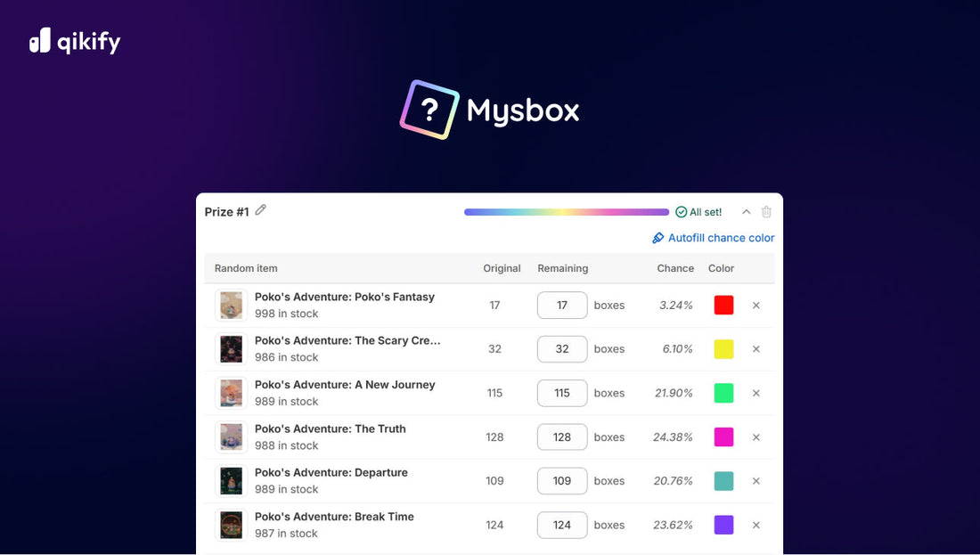Click the remaining boxes field showing 115

click(562, 393)
